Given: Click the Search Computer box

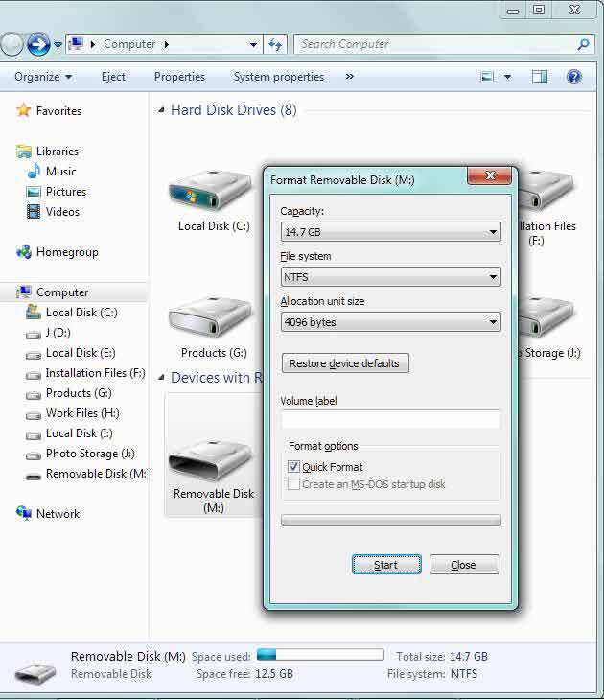Looking at the screenshot, I should click(436, 44).
